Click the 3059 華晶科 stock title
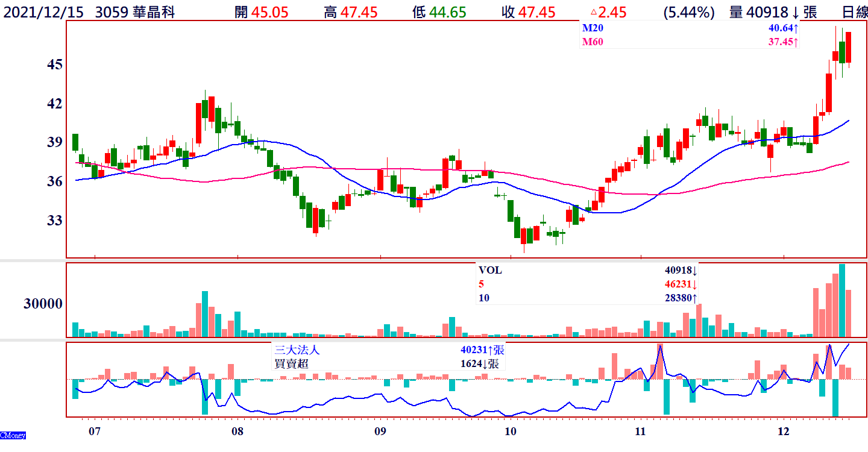 pyautogui.click(x=135, y=11)
